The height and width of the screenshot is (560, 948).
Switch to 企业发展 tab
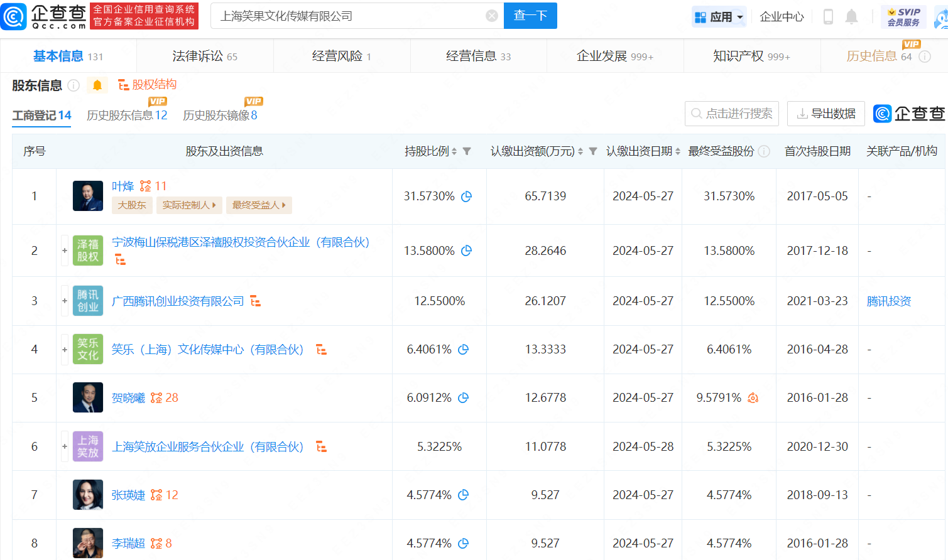tap(615, 57)
